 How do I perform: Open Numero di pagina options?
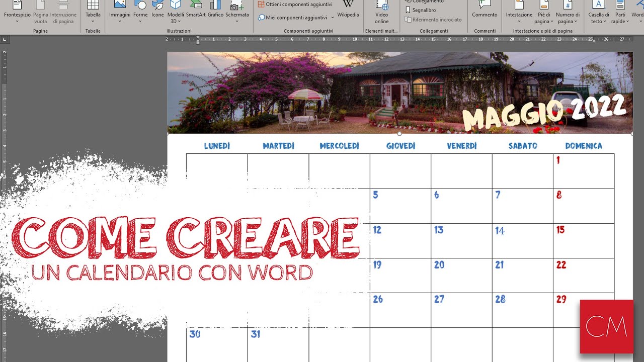coord(568,13)
